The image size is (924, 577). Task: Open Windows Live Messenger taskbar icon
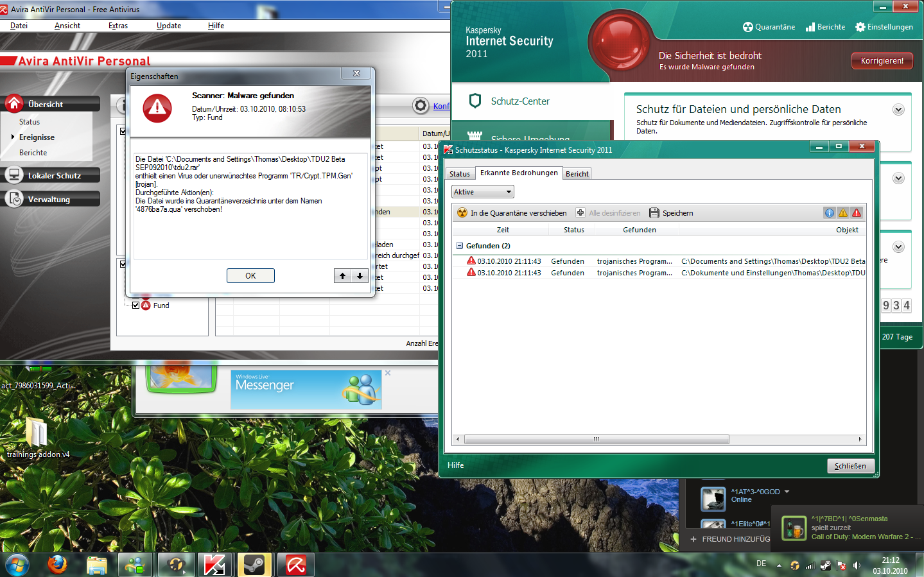pyautogui.click(x=135, y=565)
